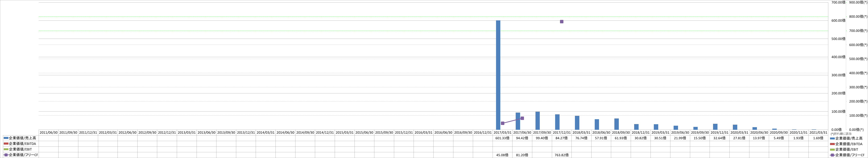868x158 pixels.
Task: Click the 99.40倍 table cell
Action: 542,138
